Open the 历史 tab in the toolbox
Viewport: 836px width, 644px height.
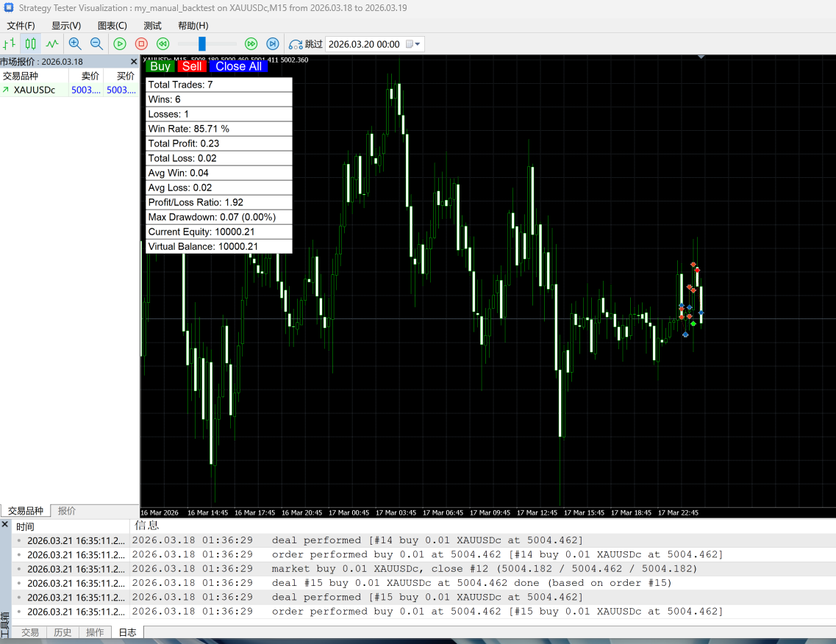pos(62,632)
